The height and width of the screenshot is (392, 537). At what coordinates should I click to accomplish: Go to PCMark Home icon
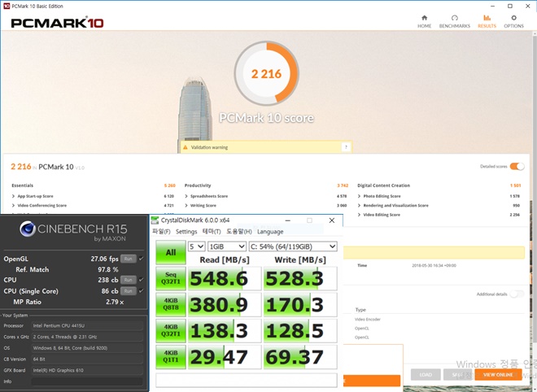pos(424,18)
